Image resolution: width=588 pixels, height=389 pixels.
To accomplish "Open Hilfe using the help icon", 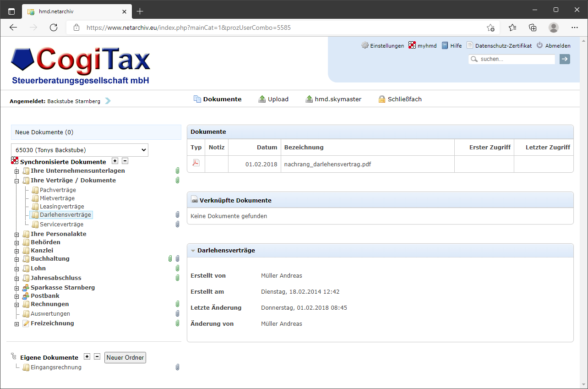I will click(x=444, y=45).
